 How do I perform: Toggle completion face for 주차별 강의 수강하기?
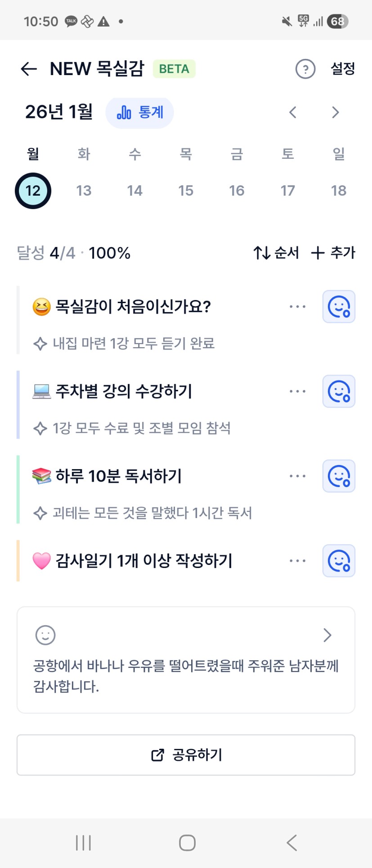click(339, 391)
